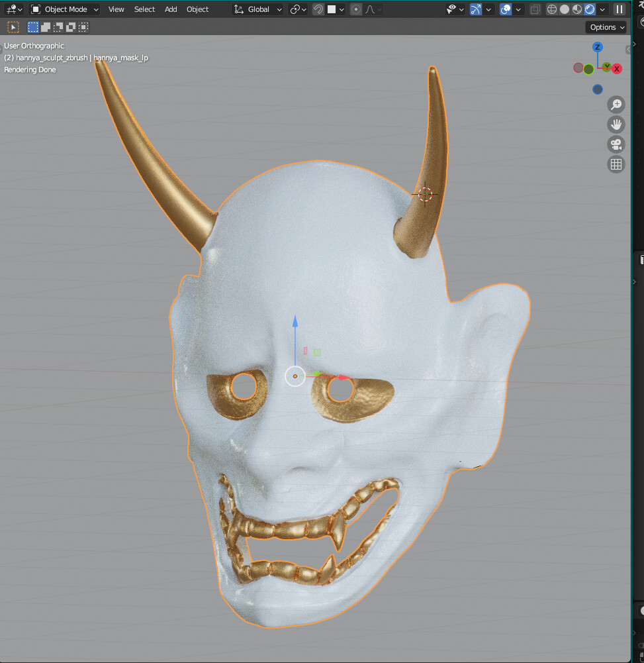
Task: Click the white circle move gizmo center
Action: click(x=295, y=376)
